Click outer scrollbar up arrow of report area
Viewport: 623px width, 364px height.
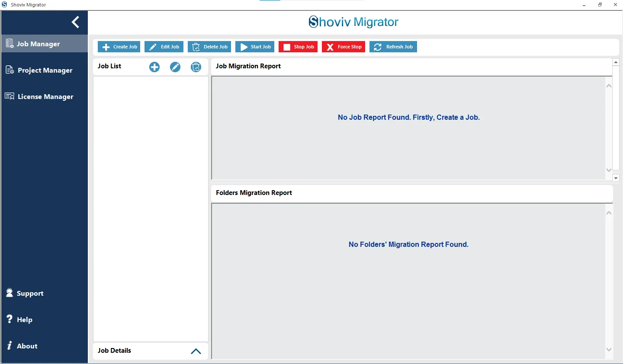pos(616,62)
